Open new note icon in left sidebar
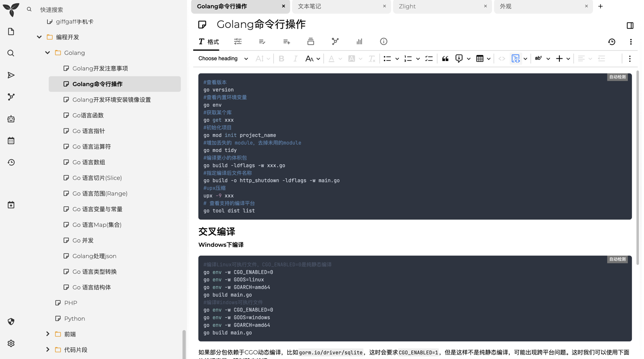 [x=11, y=32]
